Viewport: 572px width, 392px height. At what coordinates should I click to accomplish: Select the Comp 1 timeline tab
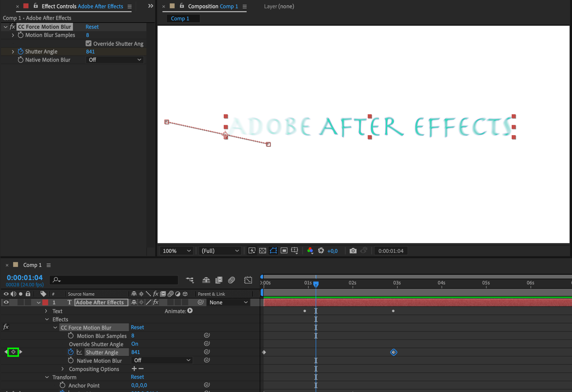pos(32,265)
